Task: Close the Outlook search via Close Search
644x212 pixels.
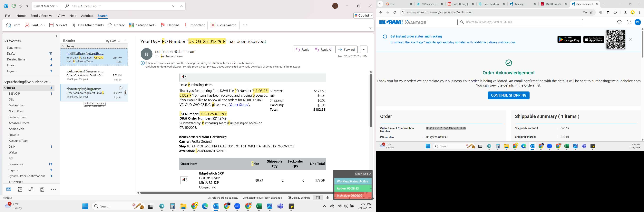Action: click(223, 25)
